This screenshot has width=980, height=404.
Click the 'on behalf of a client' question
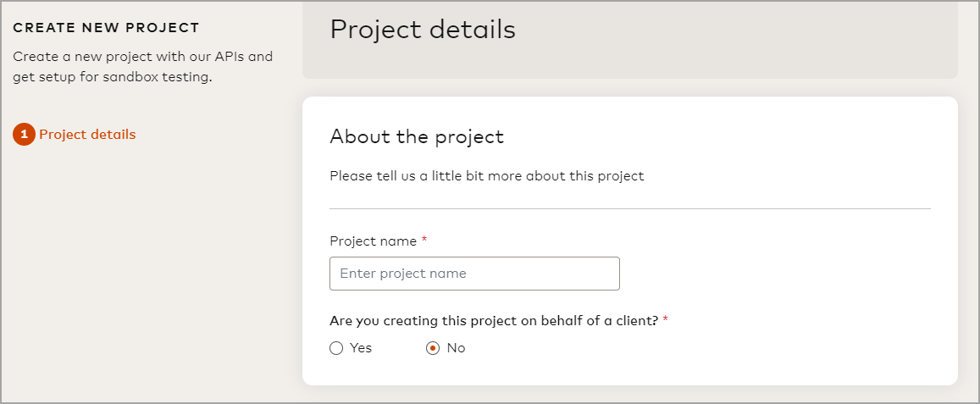pos(494,321)
